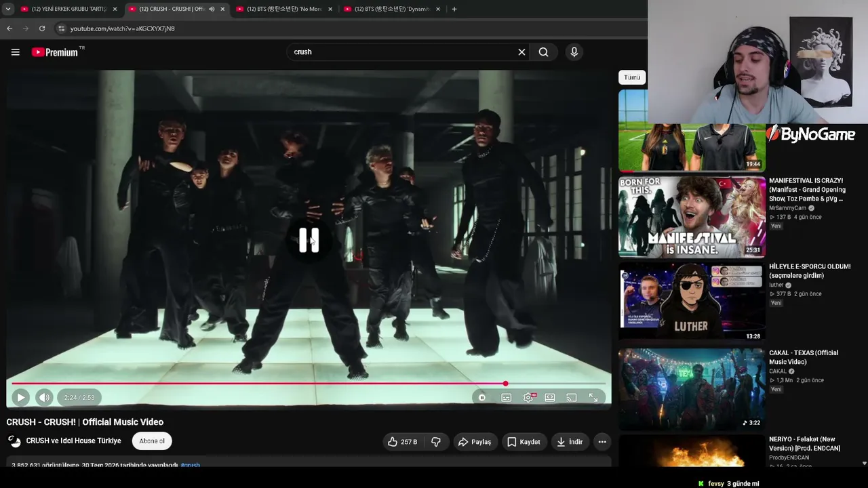Screen dimensions: 868x488
Task: Click the sidebar scroll-down arrow
Action: 864,463
